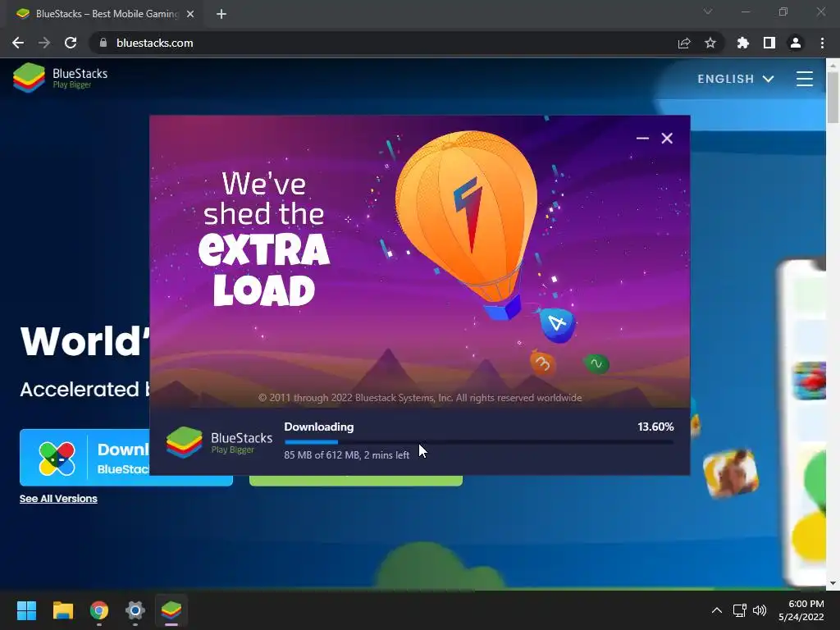Image resolution: width=840 pixels, height=630 pixels.
Task: Click the green button behind the installer
Action: (356, 481)
